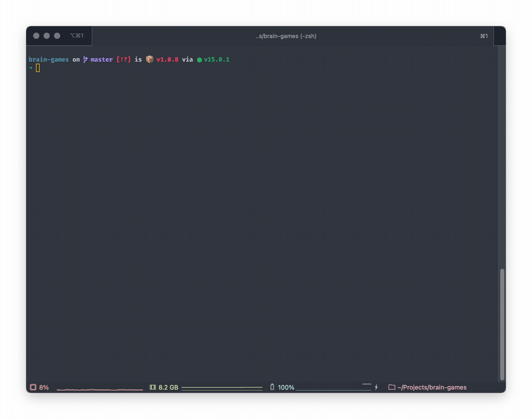Click the vertical scrollbar thumb
This screenshot has width=532, height=419.
click(502, 324)
